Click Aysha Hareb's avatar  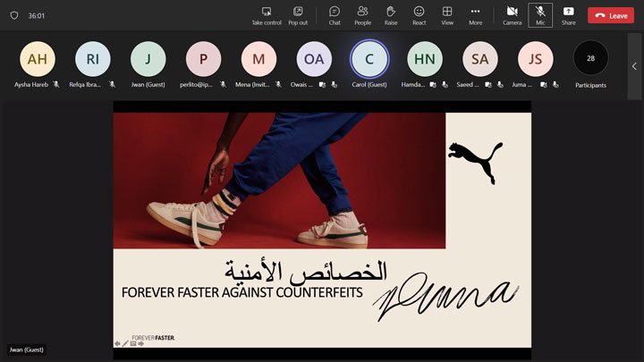pos(38,59)
